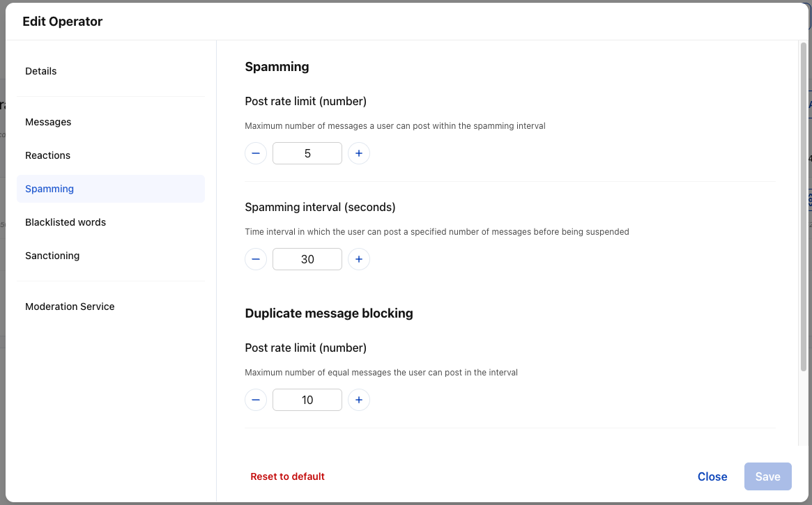Open the Details section
This screenshot has height=505, width=812.
click(x=41, y=71)
